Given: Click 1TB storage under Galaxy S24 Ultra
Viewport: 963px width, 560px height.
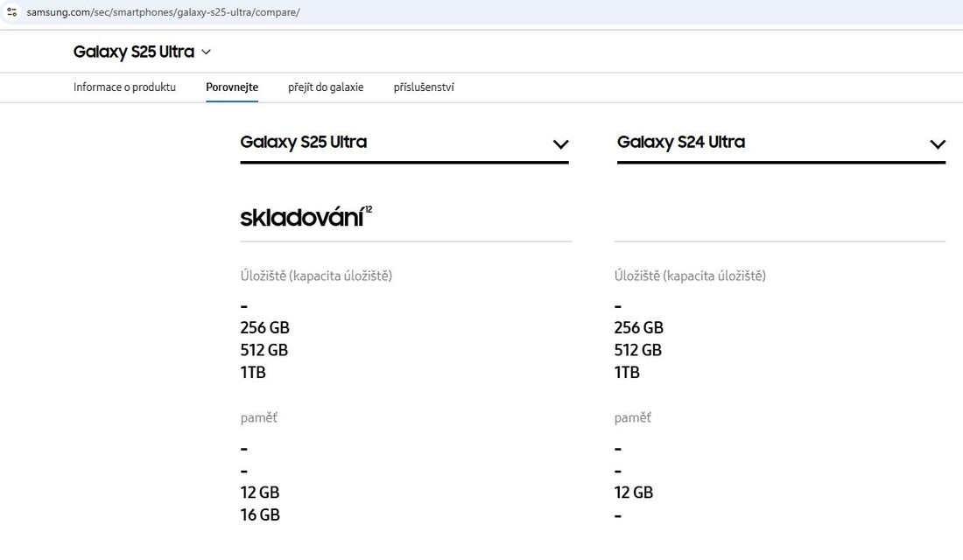Looking at the screenshot, I should 627,373.
